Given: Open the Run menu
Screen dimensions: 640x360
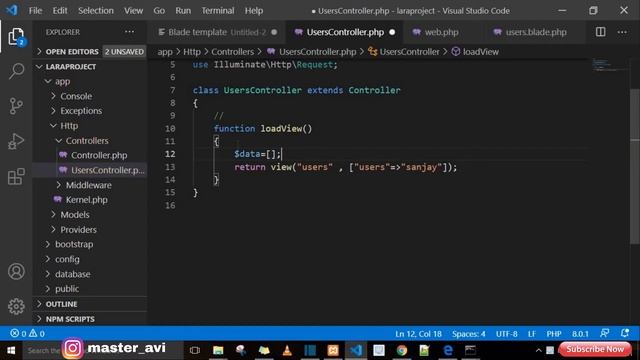Looking at the screenshot, I should [x=183, y=11].
